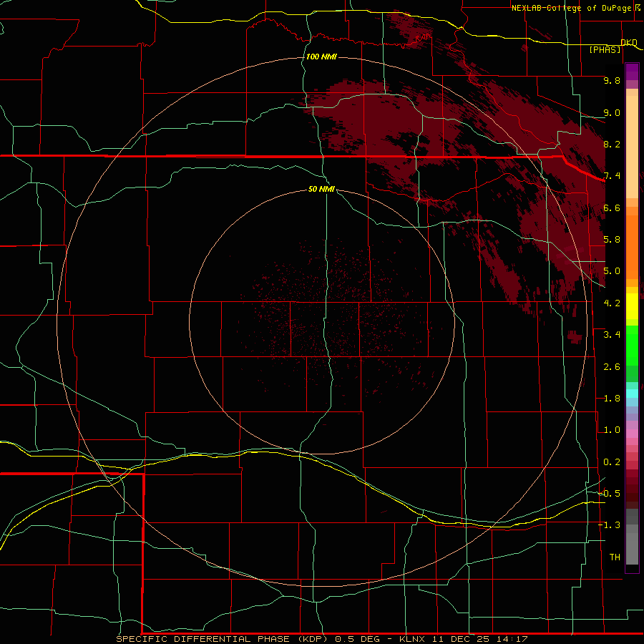The width and height of the screenshot is (644, 644).
Task: Select the yellow color bar segment
Action: (x=632, y=306)
